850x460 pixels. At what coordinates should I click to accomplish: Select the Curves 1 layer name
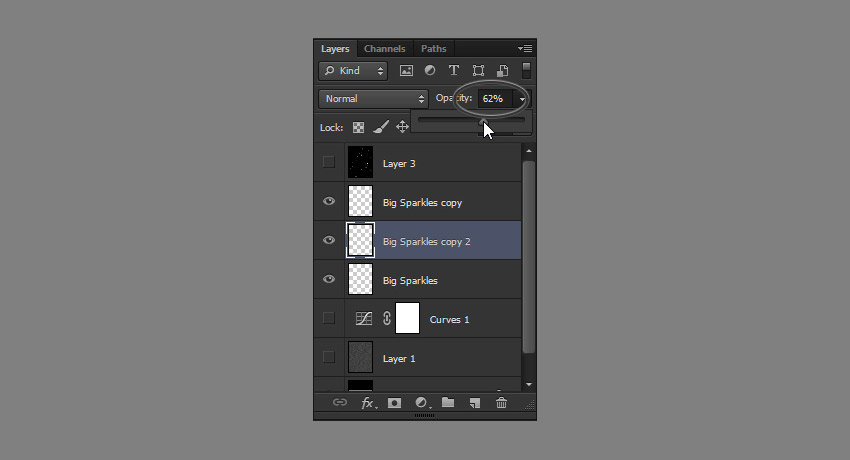[x=449, y=320]
